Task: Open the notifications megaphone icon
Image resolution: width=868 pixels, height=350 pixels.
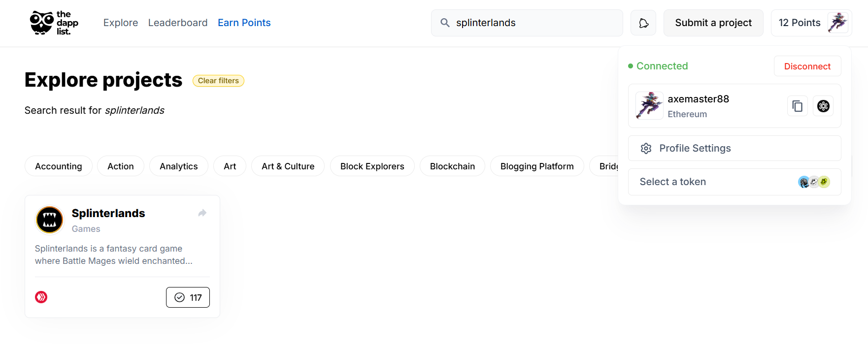Action: pyautogui.click(x=643, y=23)
